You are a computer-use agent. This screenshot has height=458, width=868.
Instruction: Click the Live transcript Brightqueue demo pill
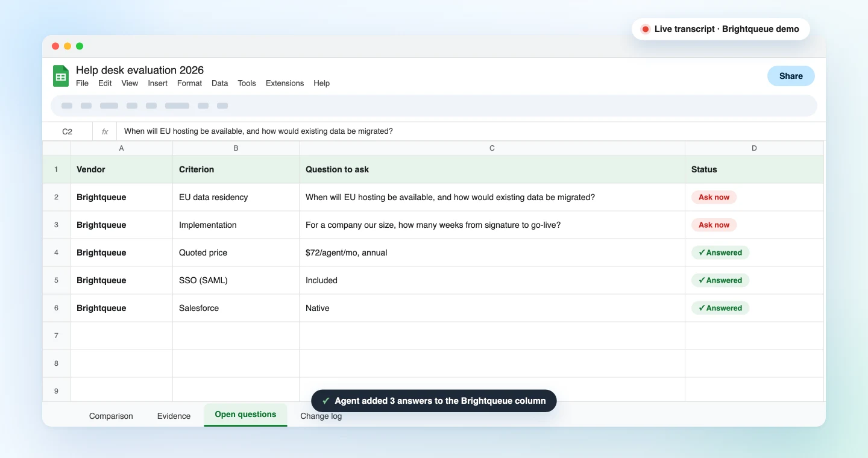pos(720,29)
